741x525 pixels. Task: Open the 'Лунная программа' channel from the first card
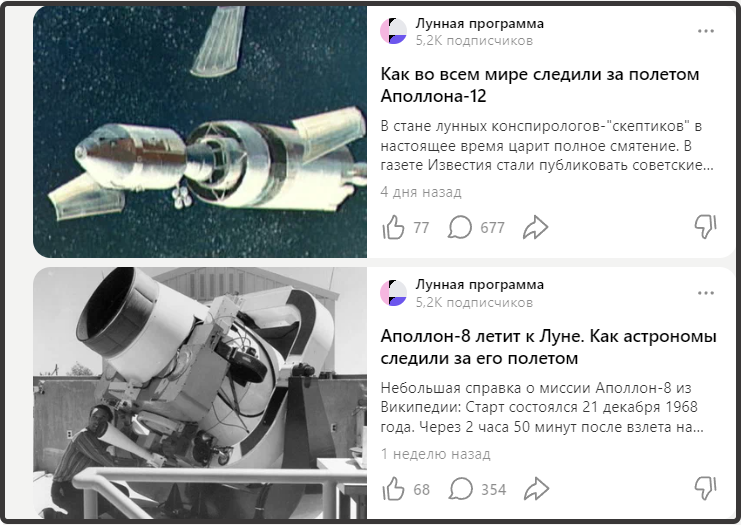(x=480, y=23)
